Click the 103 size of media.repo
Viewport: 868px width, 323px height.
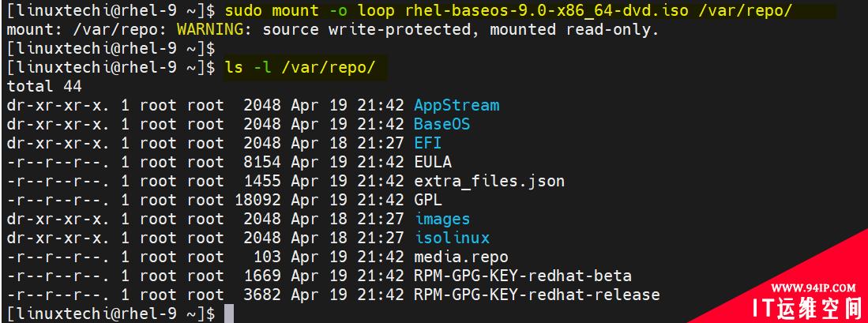pyautogui.click(x=267, y=257)
